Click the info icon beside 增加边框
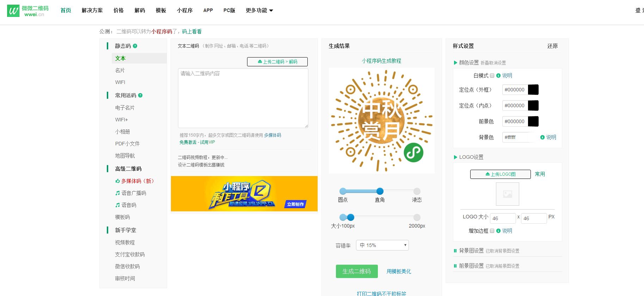This screenshot has width=644, height=296. pos(498,231)
